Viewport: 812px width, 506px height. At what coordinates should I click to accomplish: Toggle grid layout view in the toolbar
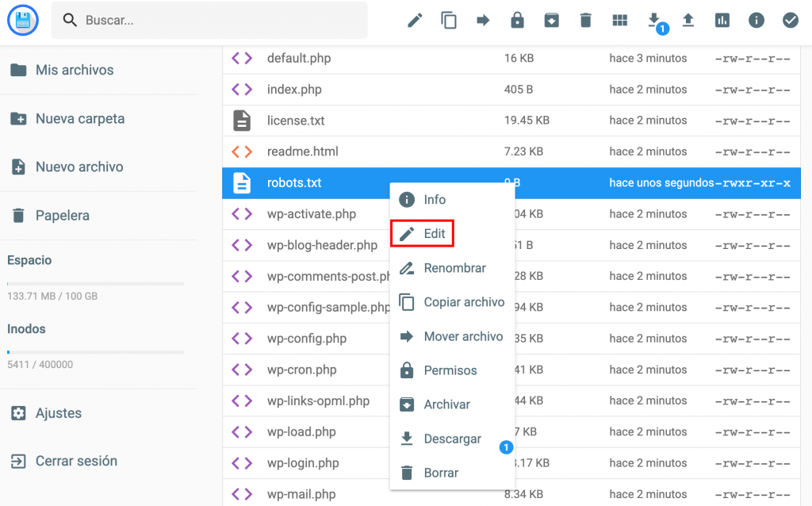(619, 20)
